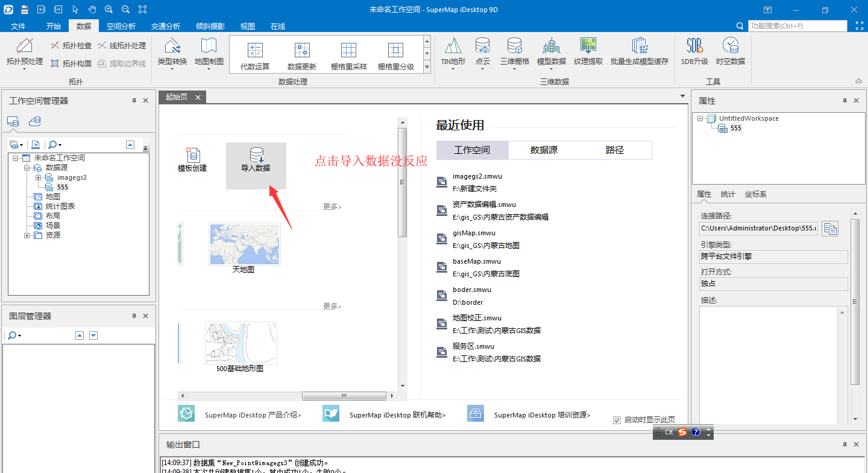Screen dimensions: 868x473
Task: Open 地图制图 dropdown
Action: click(x=209, y=69)
